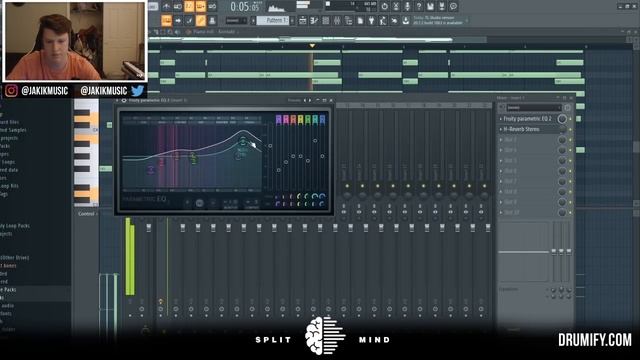Click the band 1 level slider handle

pos(278,170)
